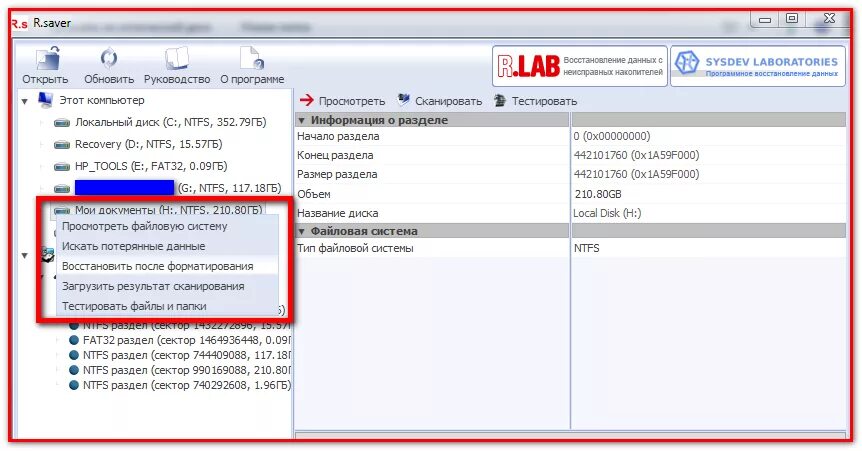Open the Руководство manual icon
This screenshot has width=862, height=451.
pyautogui.click(x=176, y=59)
